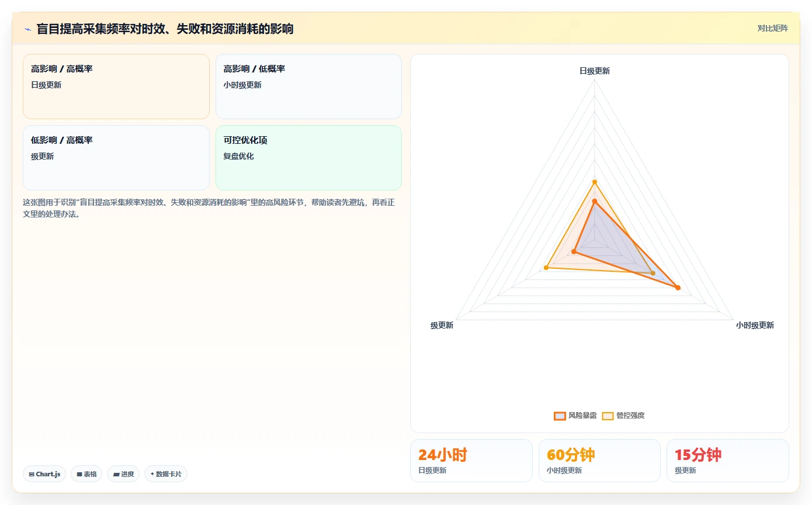
Task: Click the 数据卡片 tag
Action: [x=166, y=474]
